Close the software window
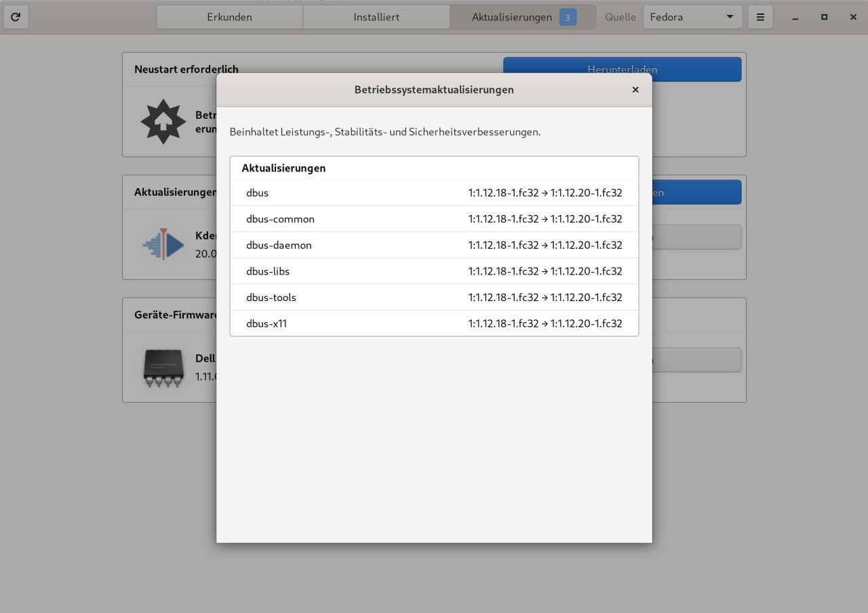Viewport: 868px width, 613px height. point(853,17)
